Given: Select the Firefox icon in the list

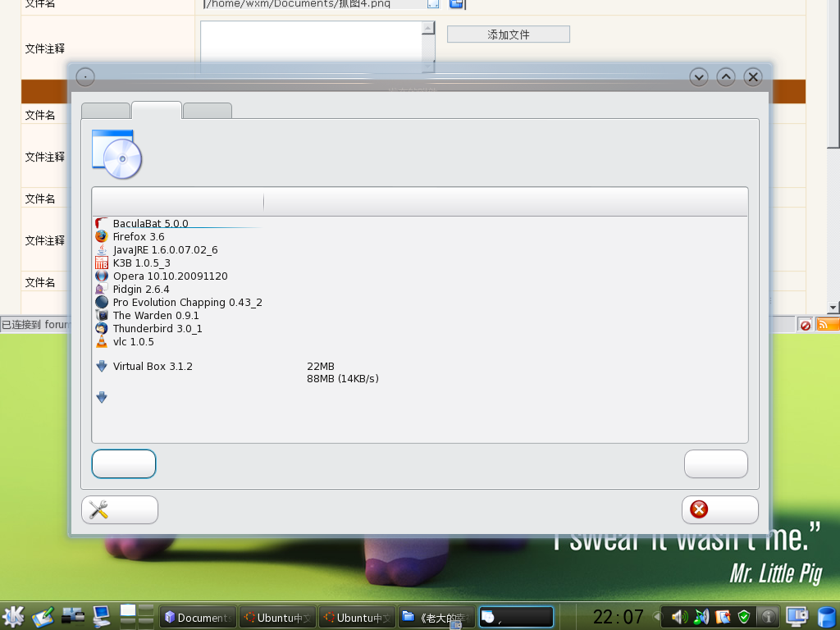Looking at the screenshot, I should pyautogui.click(x=101, y=236).
